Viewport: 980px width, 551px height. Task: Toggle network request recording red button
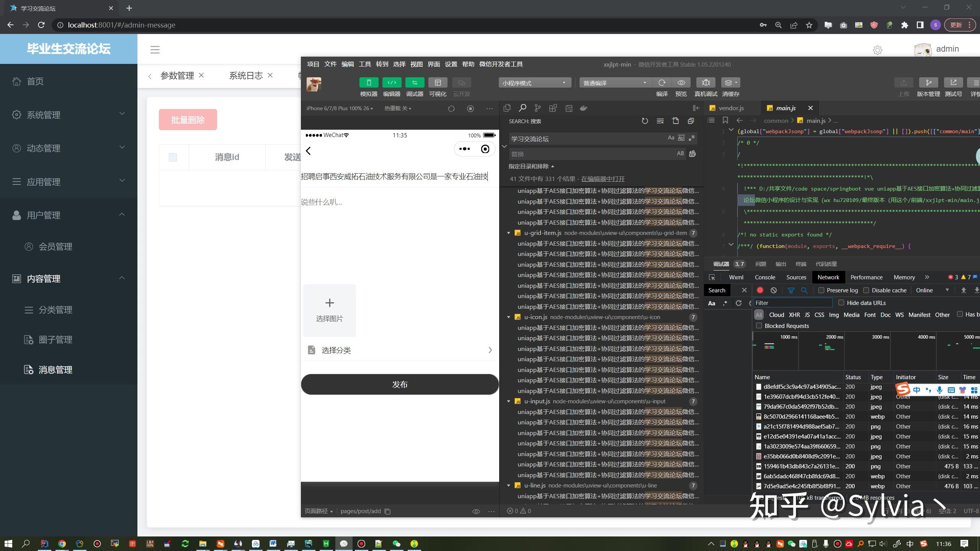pos(760,290)
